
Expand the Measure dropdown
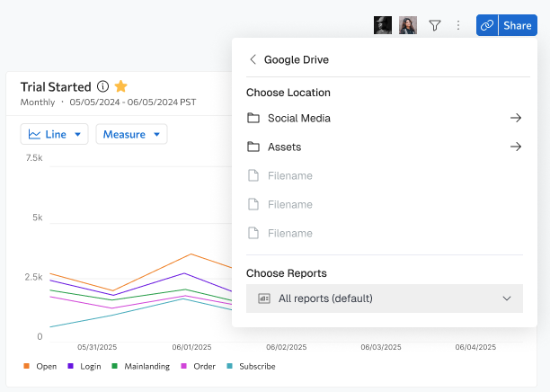(x=131, y=134)
